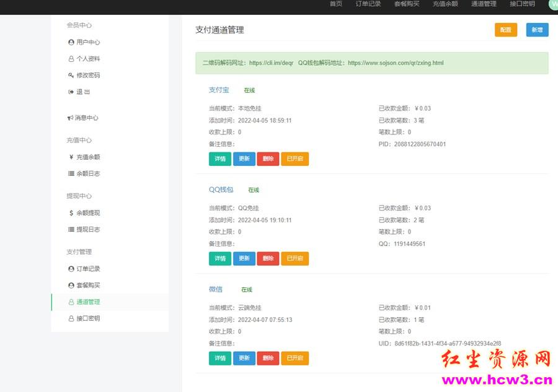Click the 余额提现 dollar icon
Viewport: 558px width, 392px height.
[71, 213]
